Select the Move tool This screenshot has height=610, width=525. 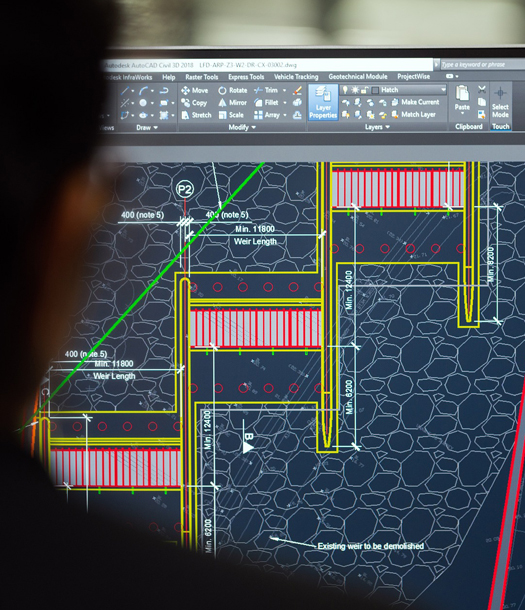click(194, 90)
